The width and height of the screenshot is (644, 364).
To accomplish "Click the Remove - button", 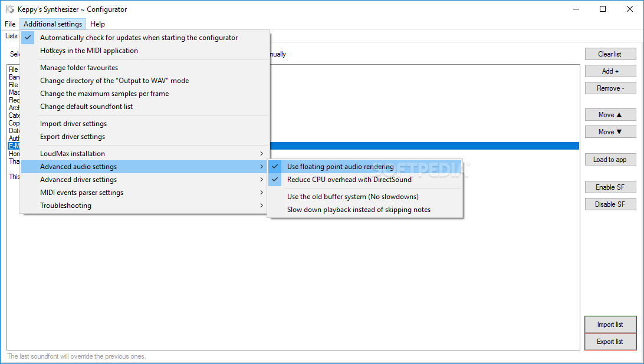I will point(610,88).
